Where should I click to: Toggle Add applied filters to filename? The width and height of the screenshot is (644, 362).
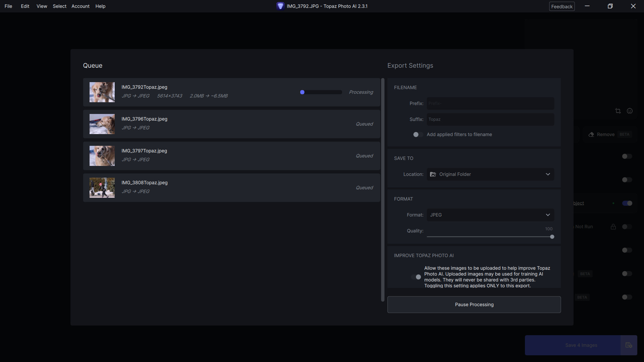click(418, 134)
